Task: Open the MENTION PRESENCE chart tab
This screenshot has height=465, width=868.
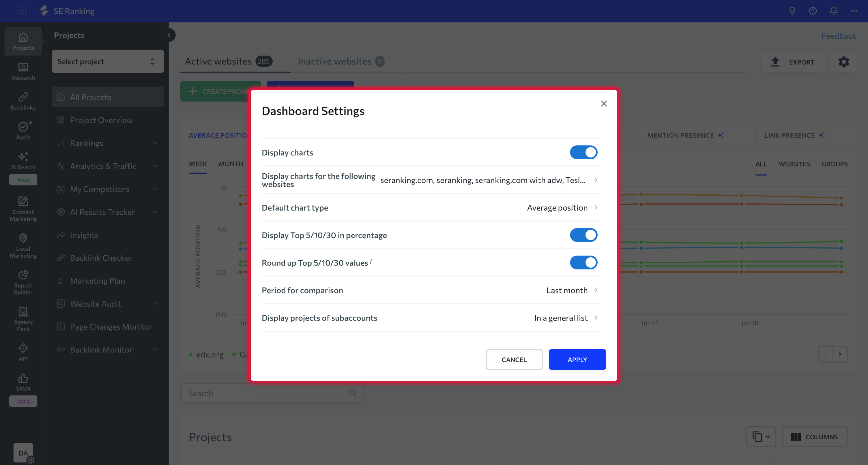Action: click(685, 135)
